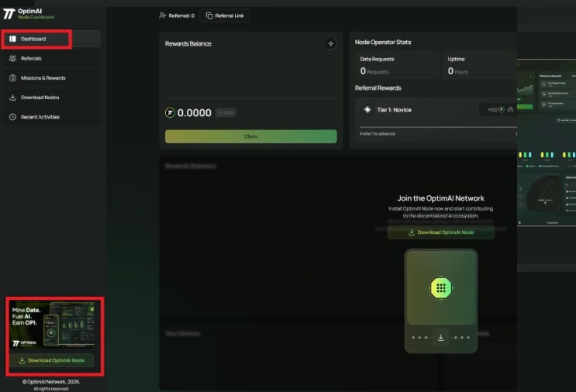The height and width of the screenshot is (392, 576).
Task: Click the 'Rewards Balance' heading
Action: click(188, 43)
